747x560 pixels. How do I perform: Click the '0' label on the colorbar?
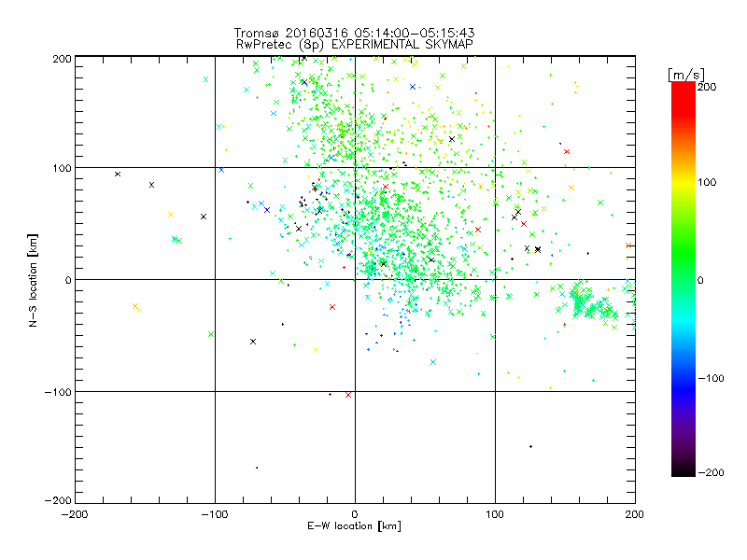click(x=700, y=280)
